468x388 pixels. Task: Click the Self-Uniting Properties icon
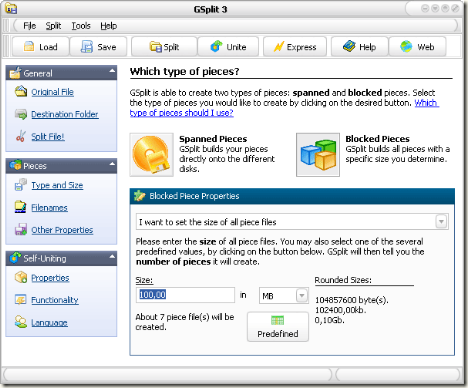click(21, 277)
